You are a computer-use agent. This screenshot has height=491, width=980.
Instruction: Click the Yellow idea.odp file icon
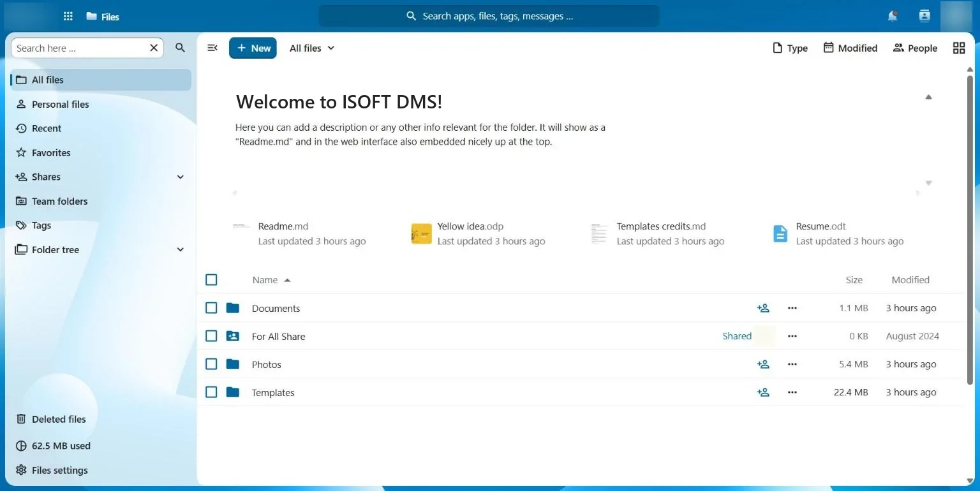coord(422,234)
